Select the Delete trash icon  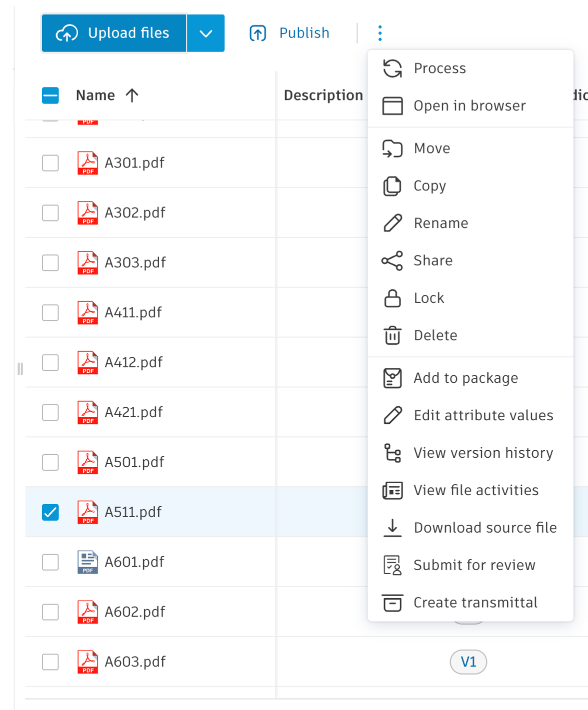(x=392, y=335)
